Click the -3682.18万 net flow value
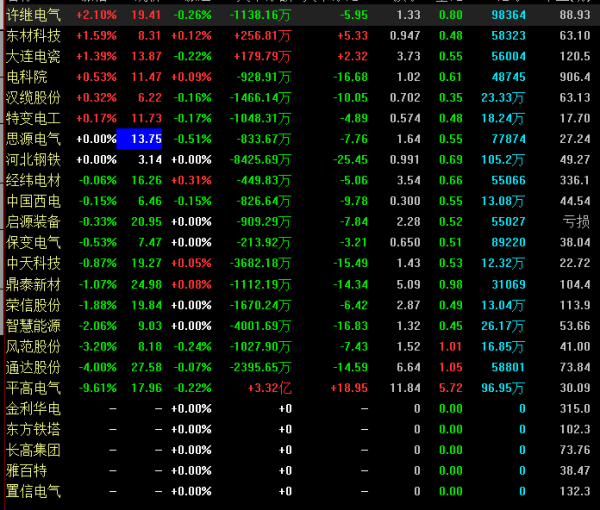600x510 pixels. [260, 263]
